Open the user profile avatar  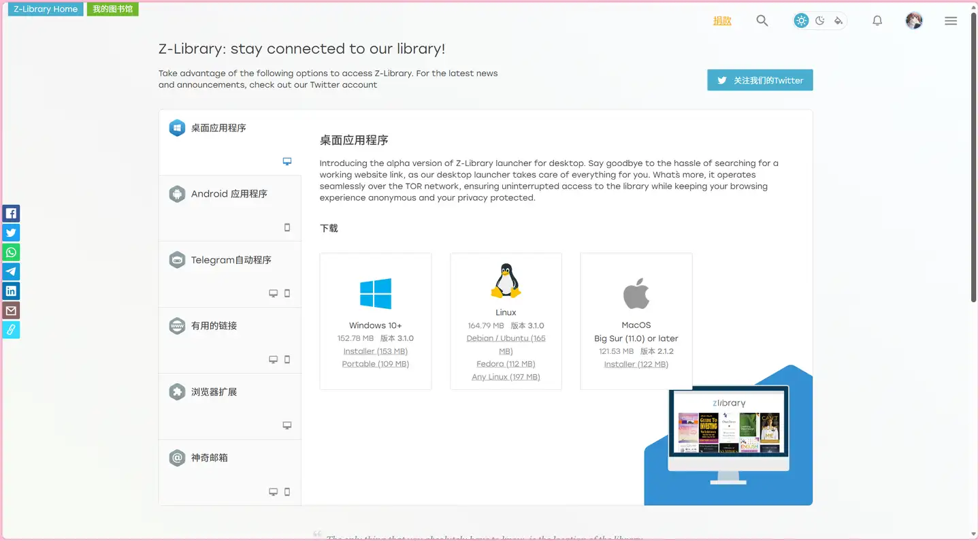914,20
